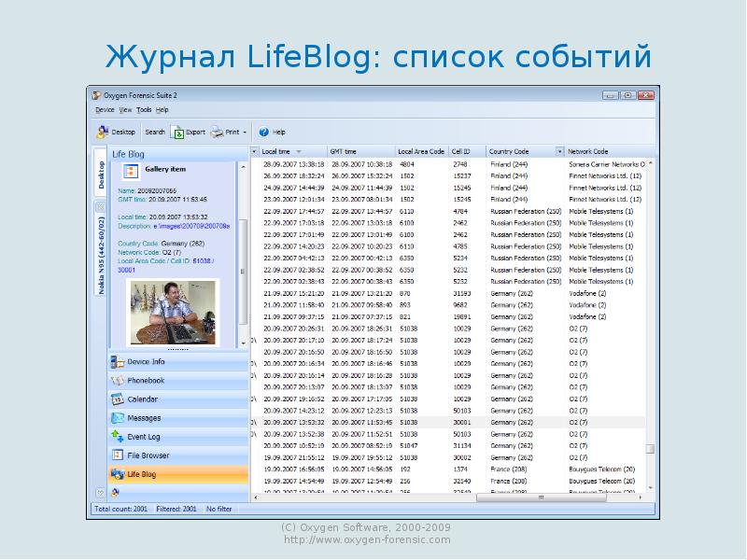Open column chooser dropdown left of Local time
The width and height of the screenshot is (747, 560).
[x=254, y=151]
